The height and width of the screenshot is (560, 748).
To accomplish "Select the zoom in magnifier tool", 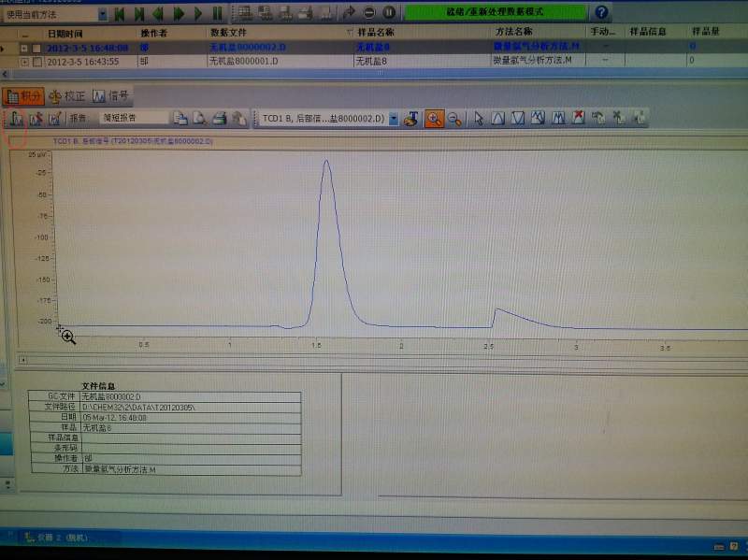I will [434, 119].
